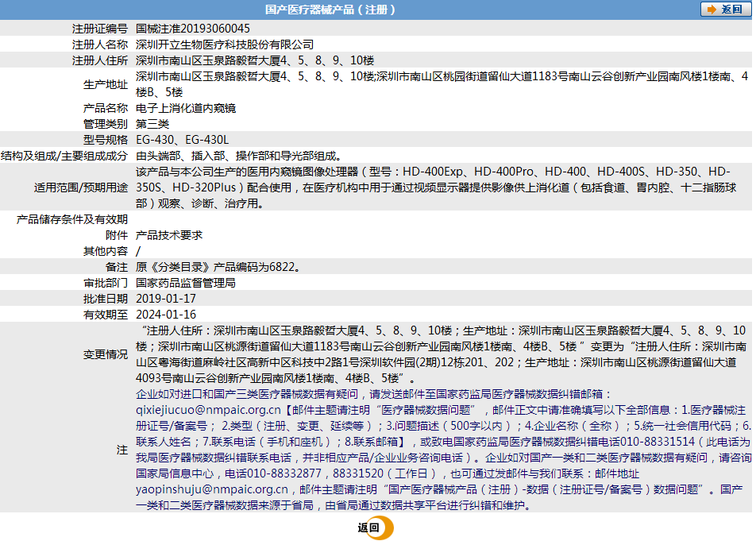Screen dimensions: 756x541
Task: Click the orange arrow icon beside 返回
Action: point(712,10)
